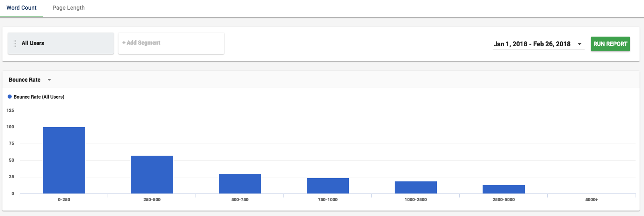
Task: Click the 500-750 bar
Action: point(240,183)
